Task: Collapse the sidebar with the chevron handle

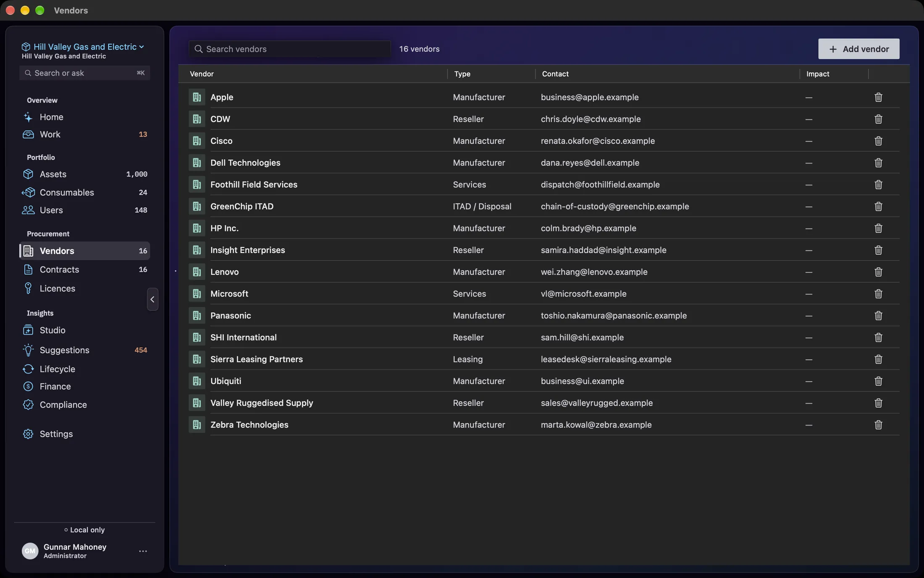Action: pyautogui.click(x=152, y=299)
